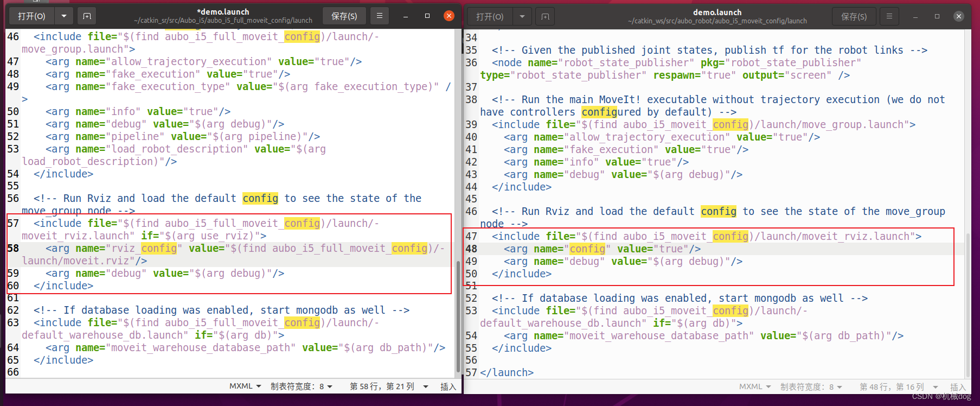Viewport: 980px width, 406px height.
Task: Click the demo.launch title in right header
Action: click(717, 12)
